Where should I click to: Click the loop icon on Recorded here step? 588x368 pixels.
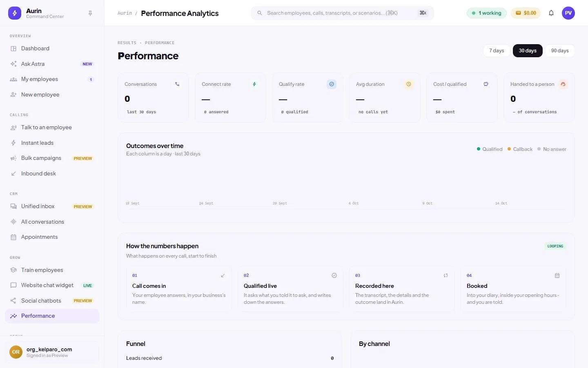tap(446, 276)
